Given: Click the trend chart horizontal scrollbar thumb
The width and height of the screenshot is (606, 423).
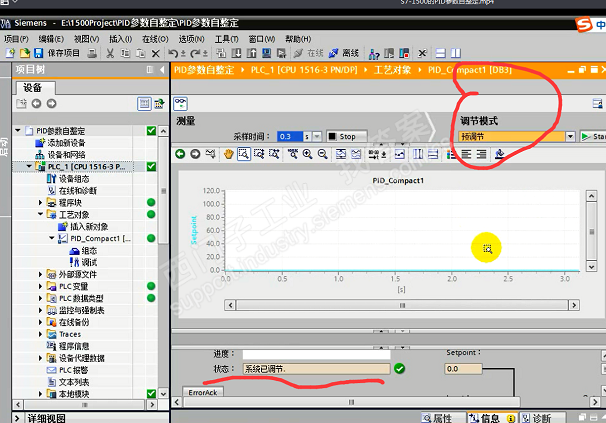Looking at the screenshot, I should point(402,305).
